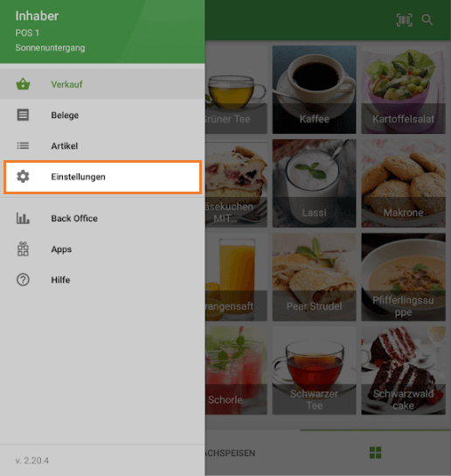Viewport: 451px width, 476px height.
Task: Click the Back Office bar chart icon
Action: coord(23,218)
